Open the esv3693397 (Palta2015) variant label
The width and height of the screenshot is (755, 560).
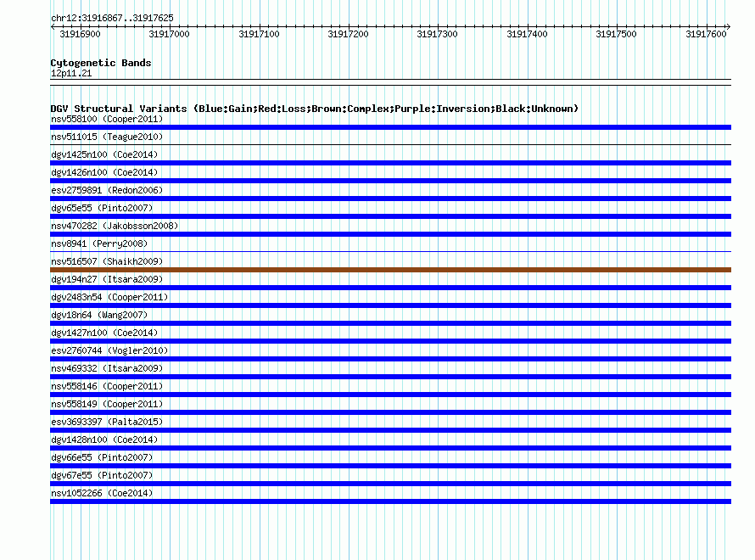pos(107,422)
